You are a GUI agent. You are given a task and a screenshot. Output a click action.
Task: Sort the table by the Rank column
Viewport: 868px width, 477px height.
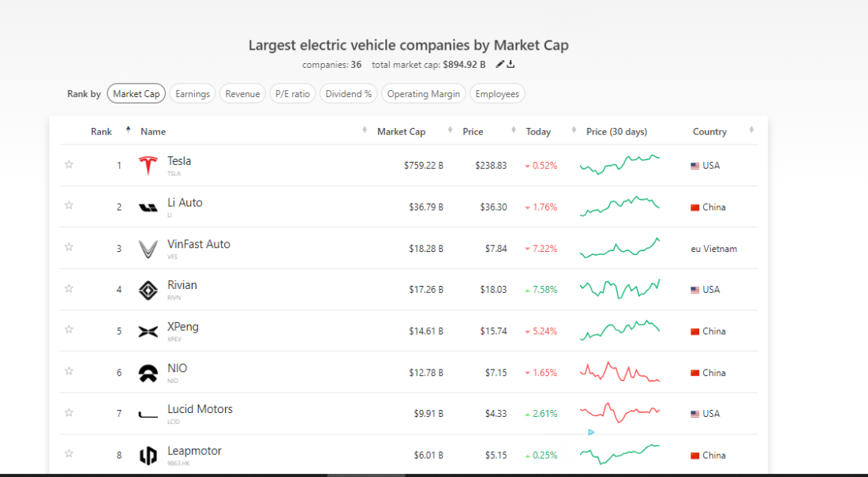tap(102, 132)
